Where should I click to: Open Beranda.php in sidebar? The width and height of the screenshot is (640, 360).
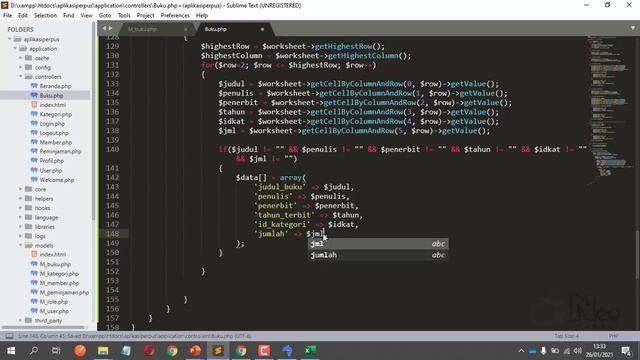55,86
